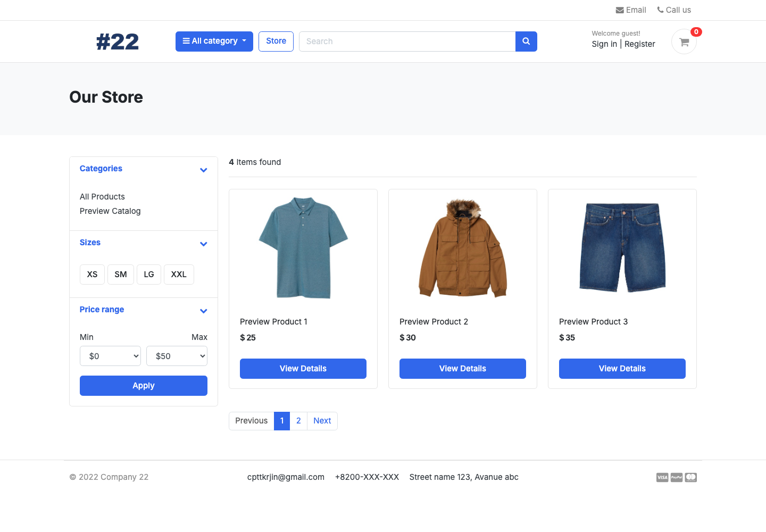Go to pagination page 2
Viewport: 766px width, 532px height.
(298, 421)
